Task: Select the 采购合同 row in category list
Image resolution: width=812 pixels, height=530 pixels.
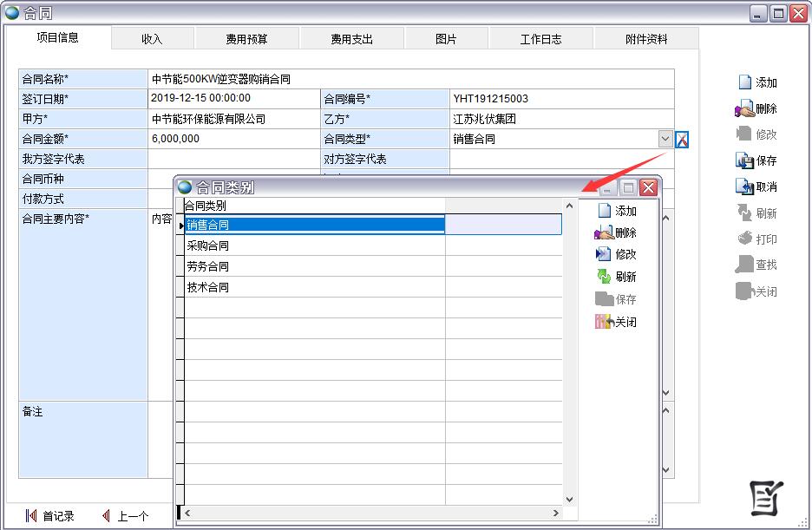Action: pyautogui.click(x=312, y=245)
